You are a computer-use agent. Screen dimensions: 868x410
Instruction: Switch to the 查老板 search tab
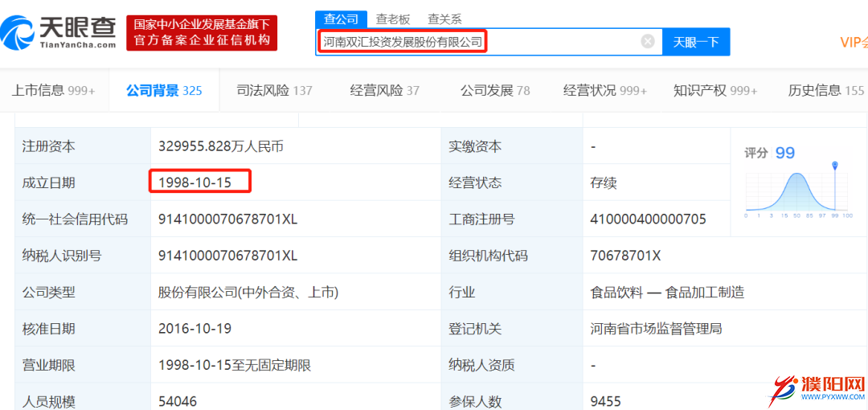pos(392,18)
